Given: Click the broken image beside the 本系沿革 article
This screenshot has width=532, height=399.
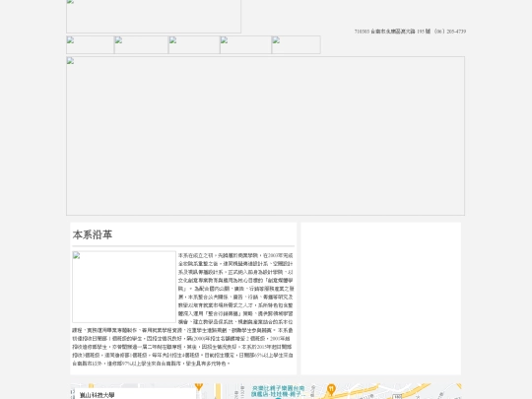Looking at the screenshot, I should [124, 287].
